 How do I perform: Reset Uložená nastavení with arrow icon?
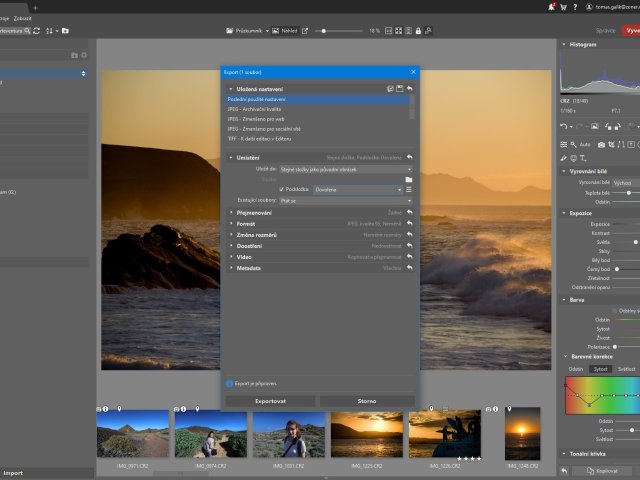click(409, 89)
